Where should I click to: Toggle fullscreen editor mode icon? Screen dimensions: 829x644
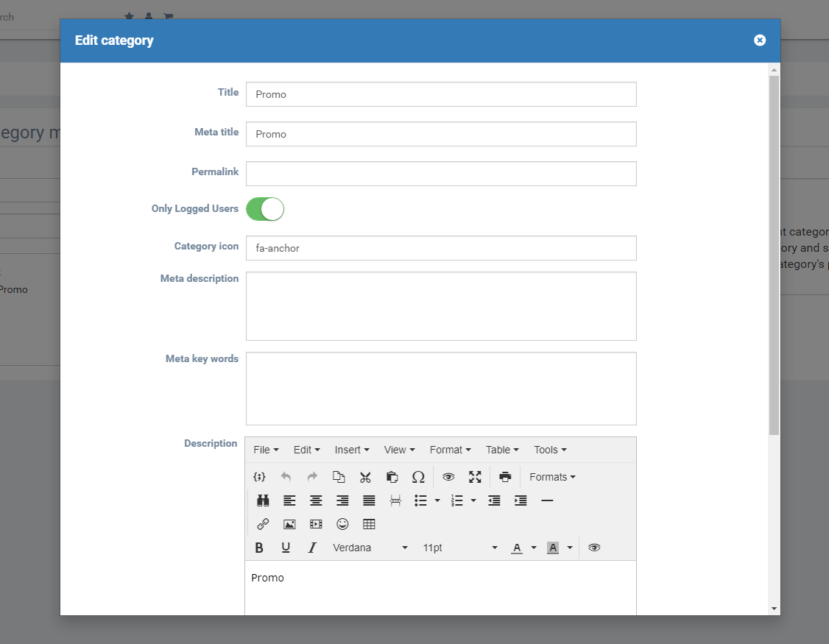(475, 477)
